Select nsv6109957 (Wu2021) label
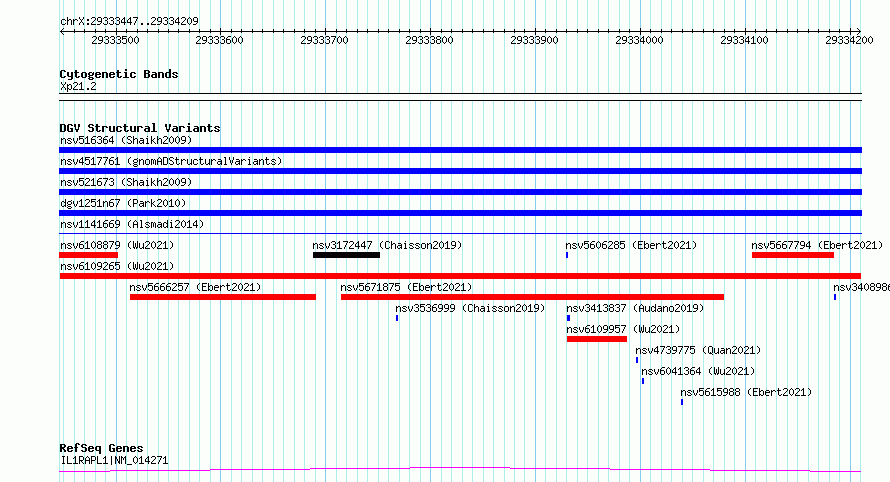Viewport: 890px width, 482px height. (623, 329)
